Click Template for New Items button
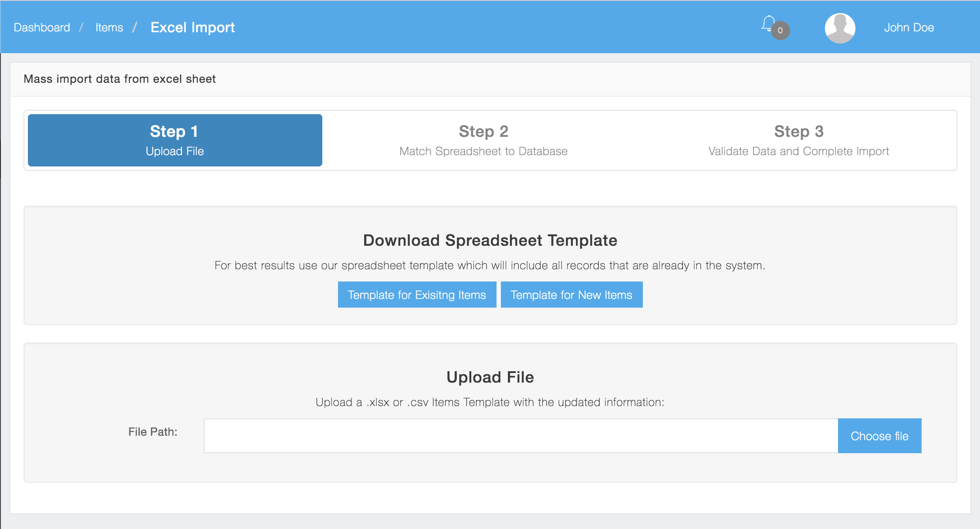 [x=571, y=295]
